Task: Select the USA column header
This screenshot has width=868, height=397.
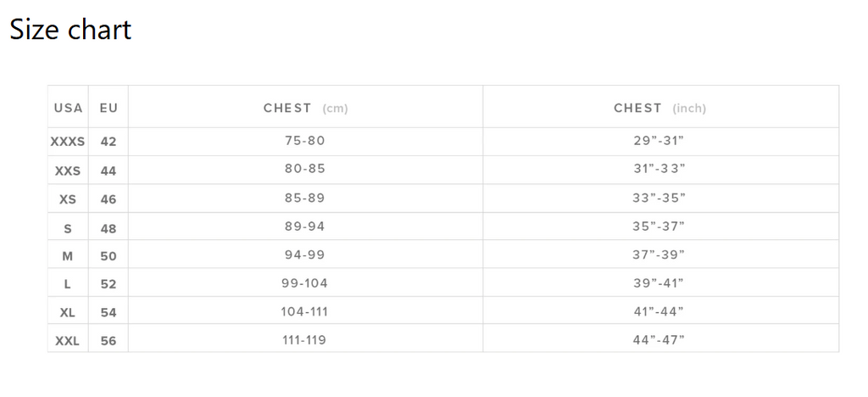Action: (x=68, y=108)
